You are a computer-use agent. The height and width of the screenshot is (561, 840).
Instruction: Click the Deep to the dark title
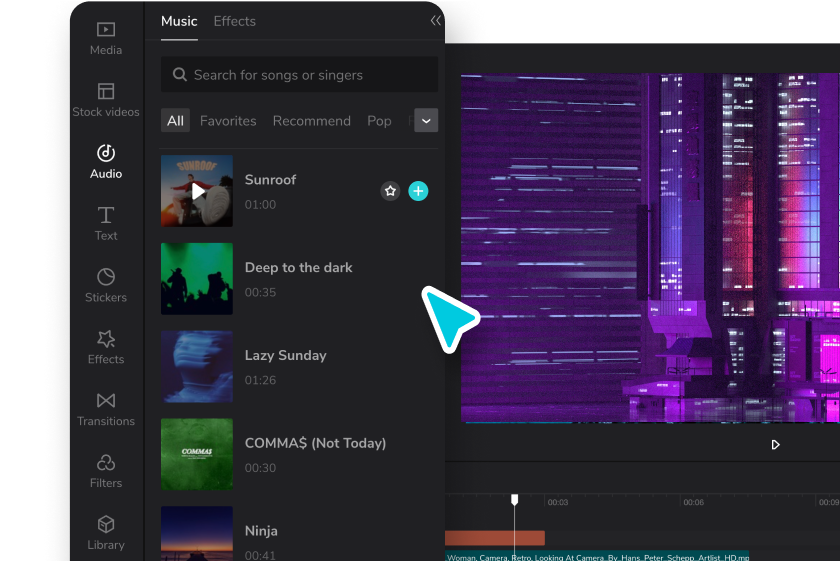tap(298, 267)
